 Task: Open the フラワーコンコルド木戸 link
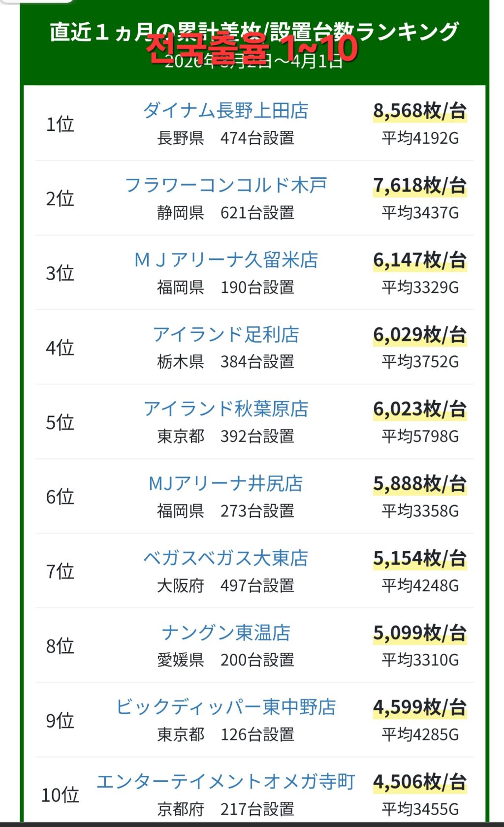click(225, 186)
